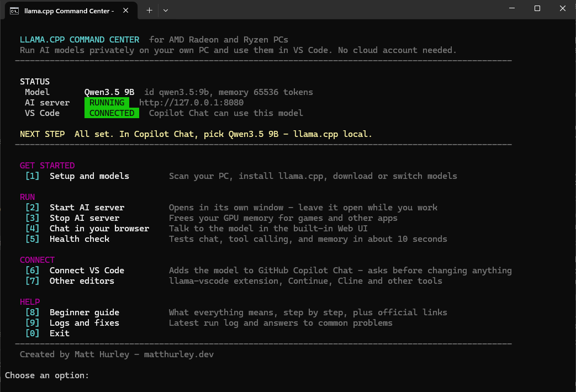Click the HELP section heading
576x392 pixels.
point(30,302)
